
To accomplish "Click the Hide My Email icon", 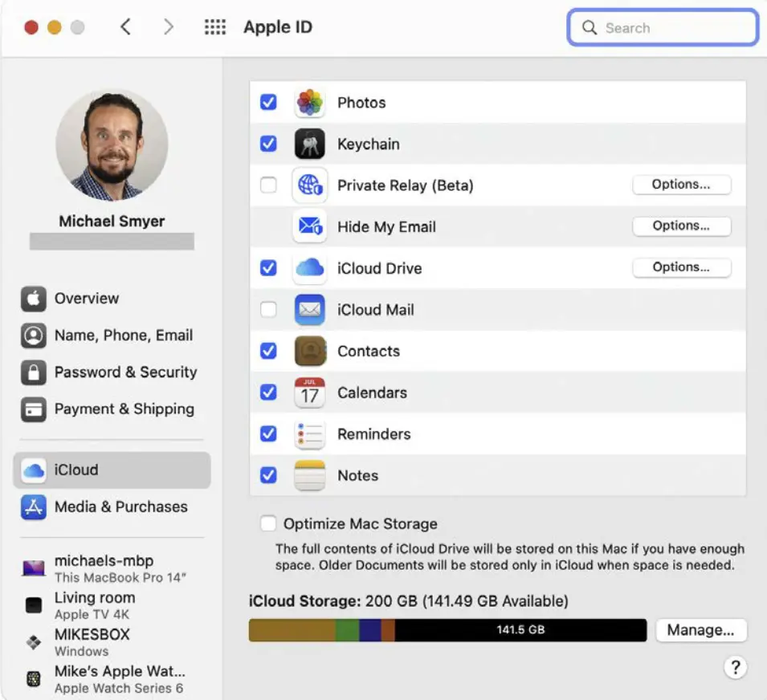I will click(x=309, y=227).
